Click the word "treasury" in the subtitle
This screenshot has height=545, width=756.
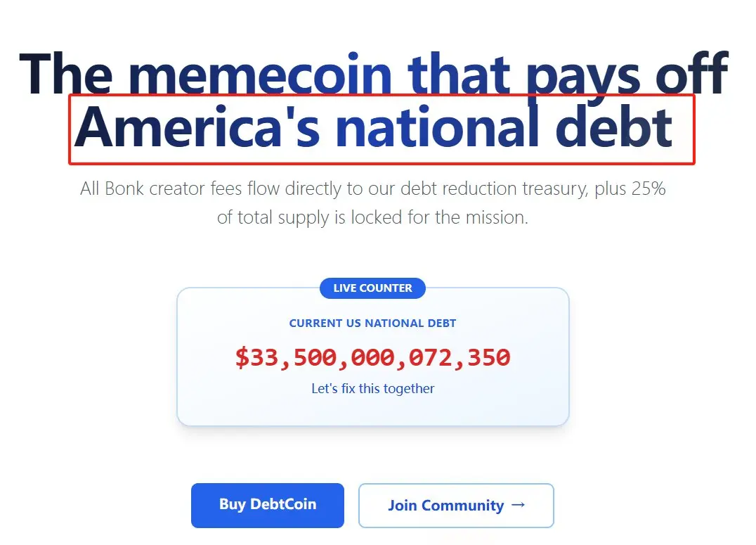(x=552, y=188)
